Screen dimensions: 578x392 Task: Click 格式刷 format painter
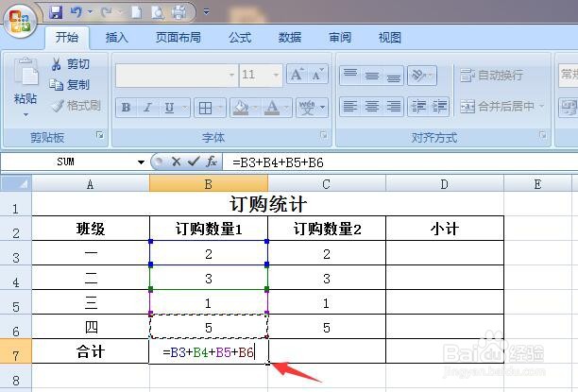[x=76, y=106]
